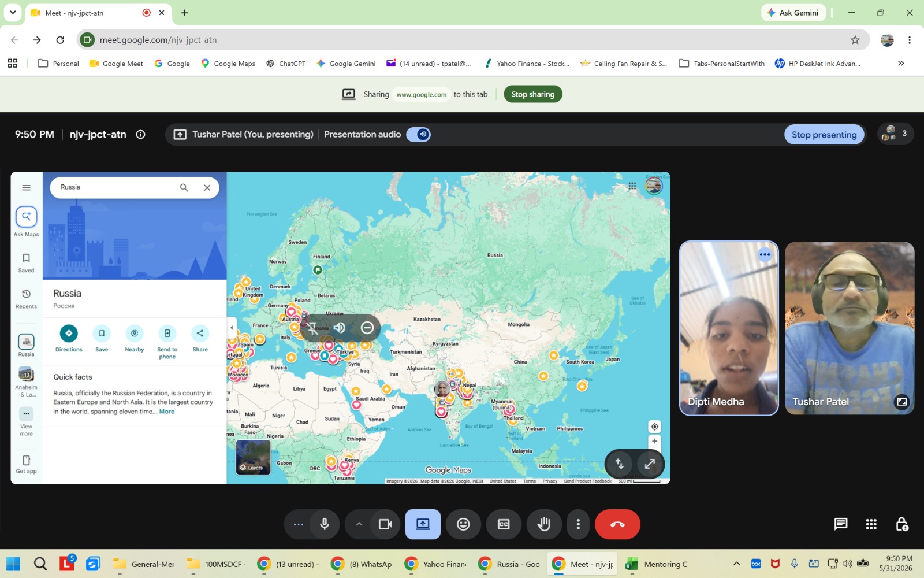Viewport: 924px width, 578px height.
Task: Raise hand in the meeting
Action: [x=543, y=524]
